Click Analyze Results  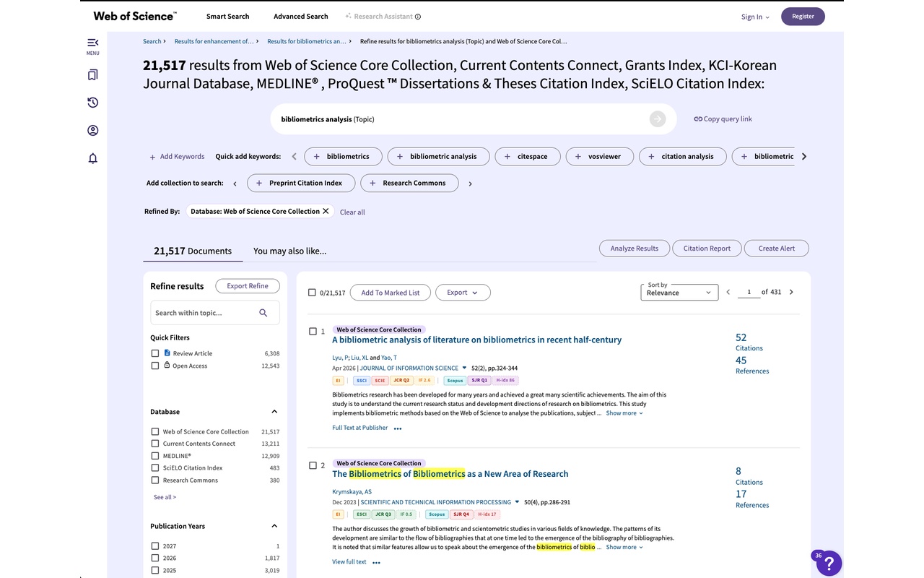pyautogui.click(x=635, y=249)
